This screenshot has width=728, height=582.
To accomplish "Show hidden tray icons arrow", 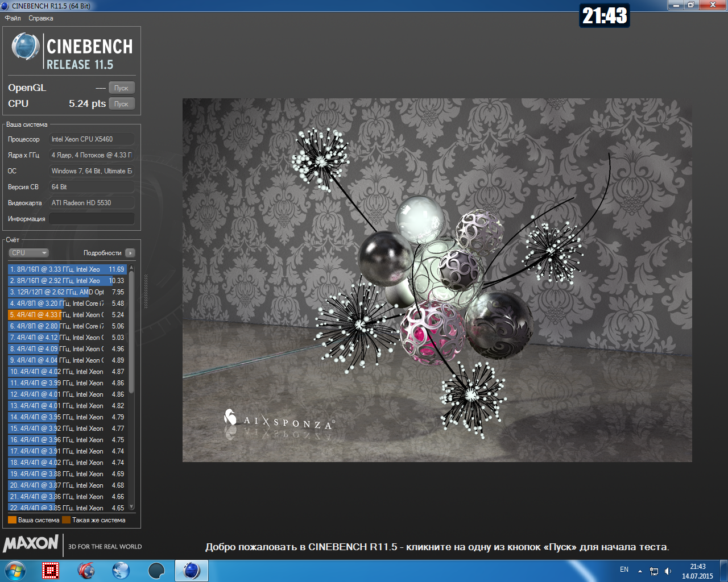I will point(640,571).
